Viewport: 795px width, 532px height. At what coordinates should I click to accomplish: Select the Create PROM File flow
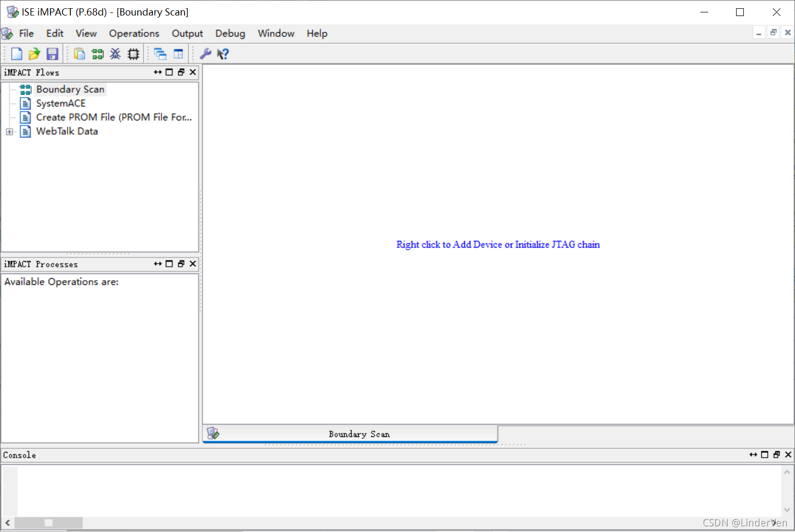pyautogui.click(x=114, y=117)
